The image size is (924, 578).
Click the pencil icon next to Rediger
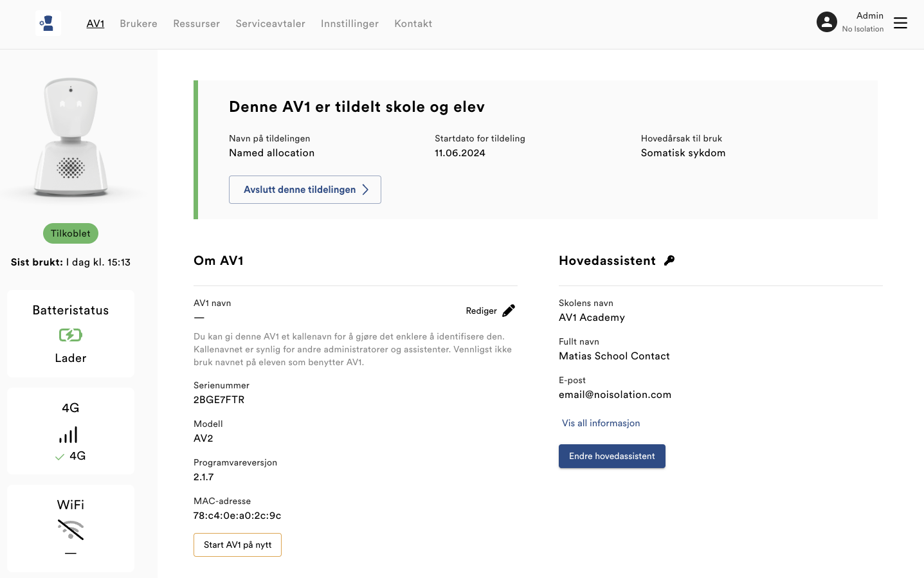[509, 311]
